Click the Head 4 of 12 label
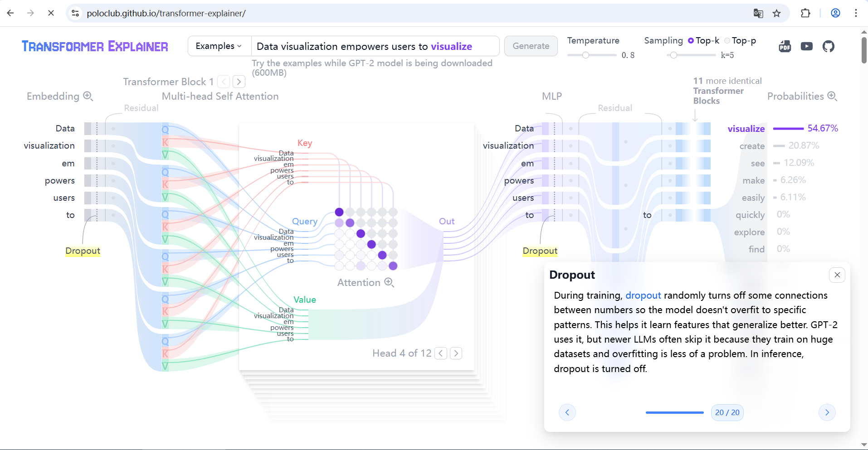Viewport: 868px width, 450px height. [x=402, y=353]
